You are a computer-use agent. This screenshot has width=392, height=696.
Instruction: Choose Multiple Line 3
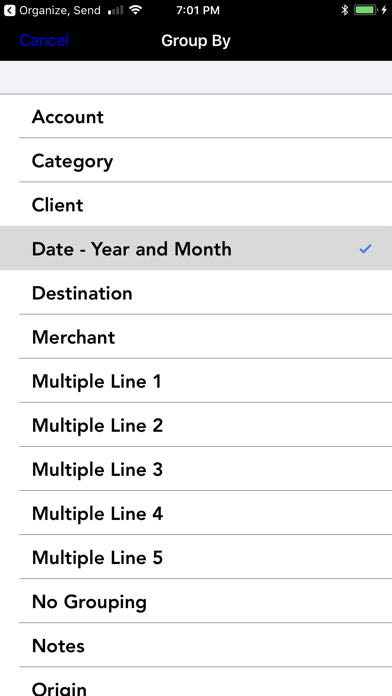196,469
